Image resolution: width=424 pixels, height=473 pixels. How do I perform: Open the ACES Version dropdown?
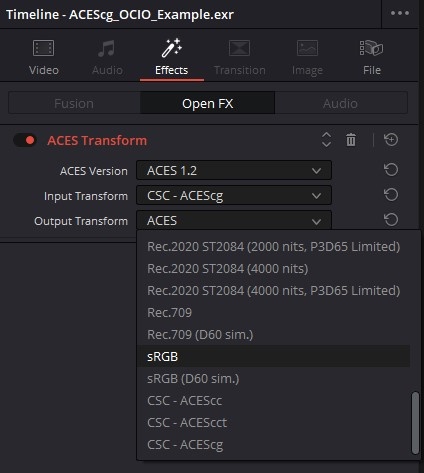[234, 170]
